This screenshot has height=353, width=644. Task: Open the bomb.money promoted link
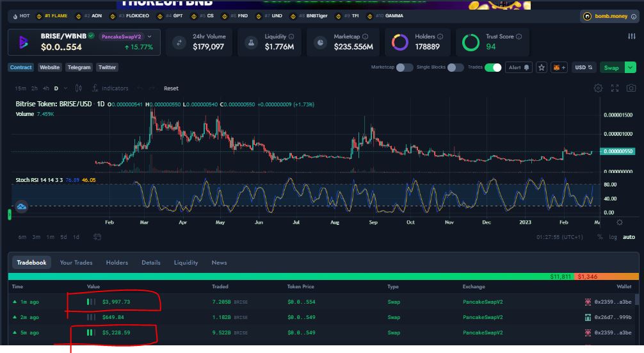(611, 17)
